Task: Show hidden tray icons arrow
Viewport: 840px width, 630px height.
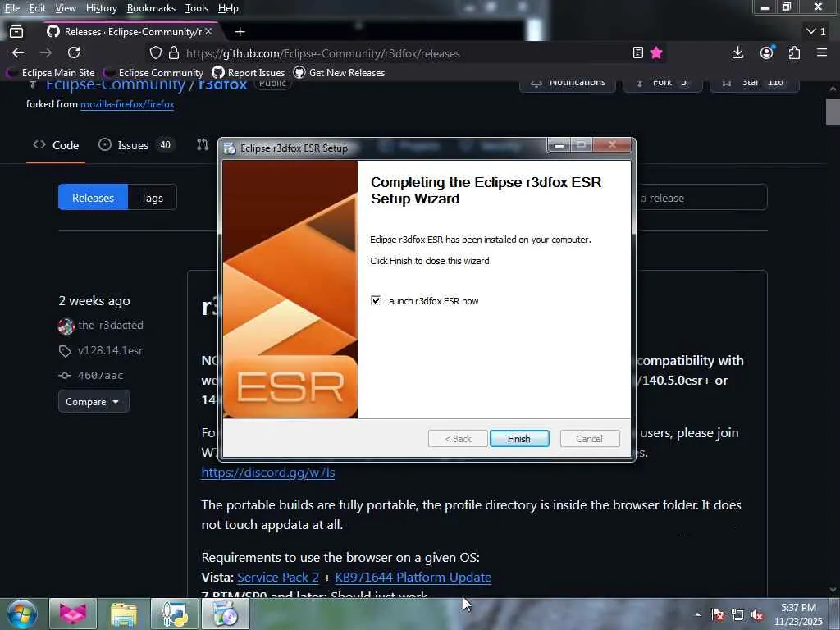Action: pos(697,614)
